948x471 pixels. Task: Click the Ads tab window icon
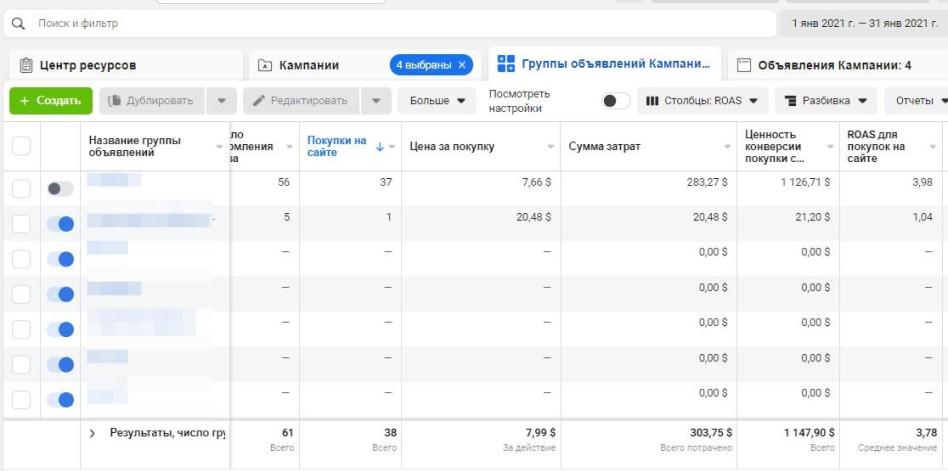coord(744,66)
